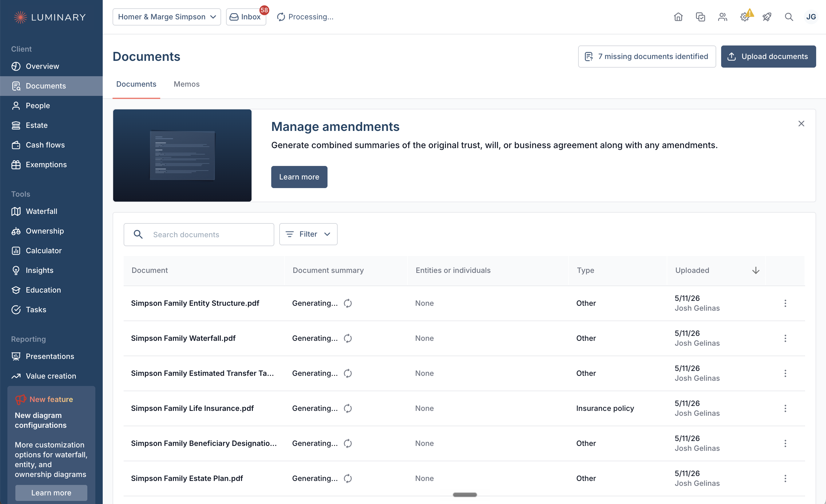
Task: Open row actions for Simpson Family Estate Plan.pdf
Action: pos(785,478)
